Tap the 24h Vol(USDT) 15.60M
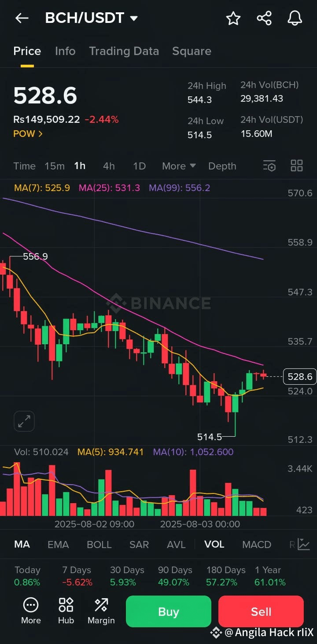 tap(256, 134)
